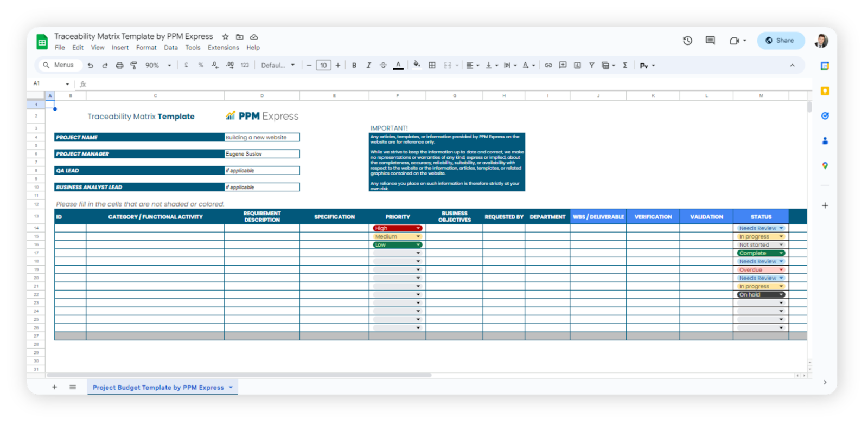The width and height of the screenshot is (868, 425).
Task: Open Google Tasks side panel icon
Action: click(x=825, y=116)
